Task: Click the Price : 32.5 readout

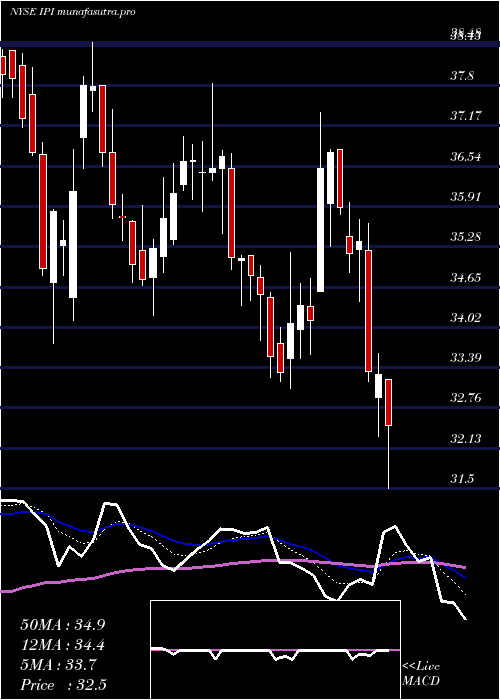Action: (x=63, y=685)
